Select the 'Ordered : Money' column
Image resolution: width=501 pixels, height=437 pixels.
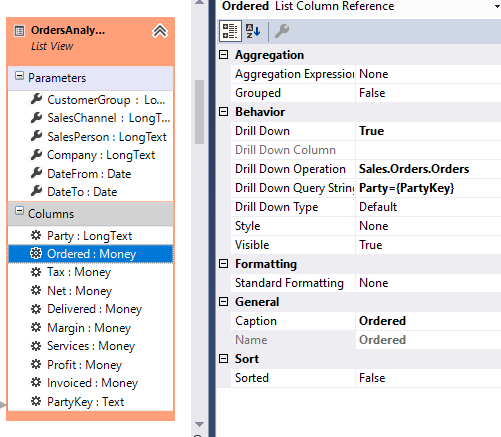pyautogui.click(x=91, y=254)
